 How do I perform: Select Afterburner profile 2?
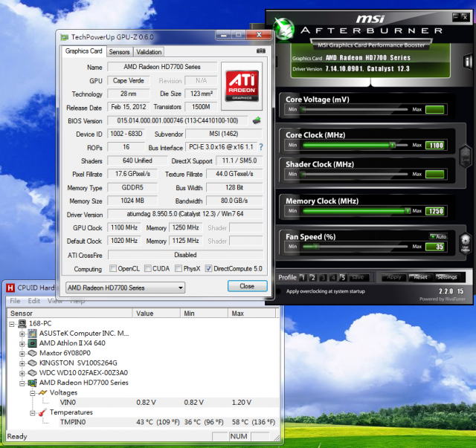click(312, 277)
